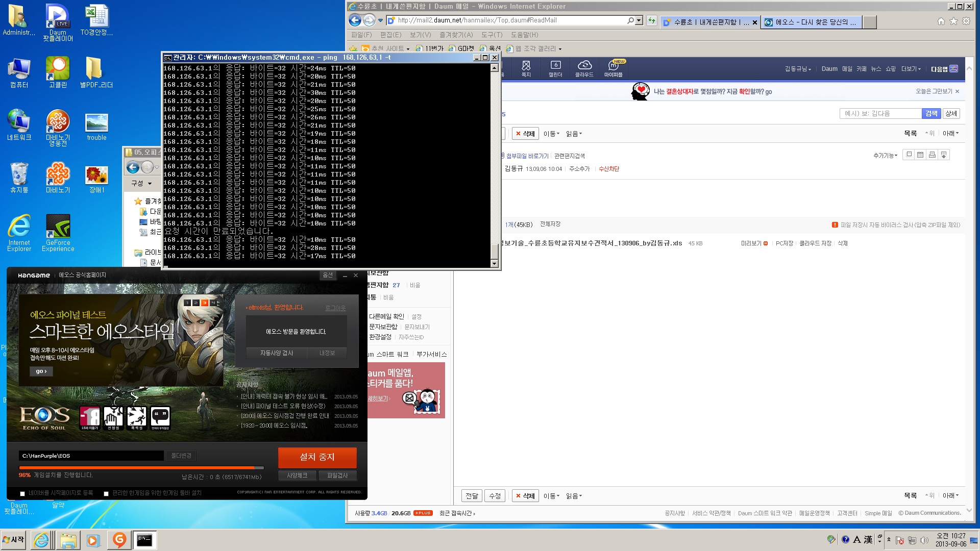Click the IE refresh icon
Viewport: 980px width, 551px height.
click(x=652, y=20)
